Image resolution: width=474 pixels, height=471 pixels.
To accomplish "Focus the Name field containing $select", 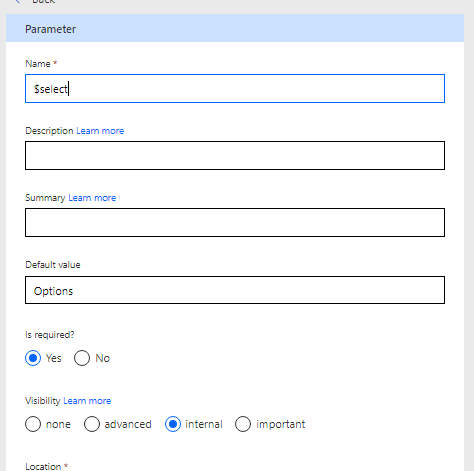I will [235, 88].
